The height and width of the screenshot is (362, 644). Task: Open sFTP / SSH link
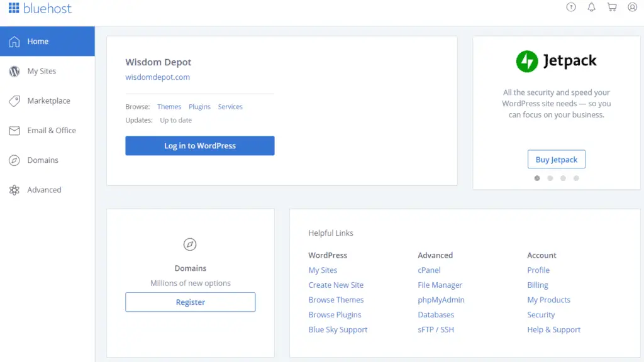pos(436,329)
